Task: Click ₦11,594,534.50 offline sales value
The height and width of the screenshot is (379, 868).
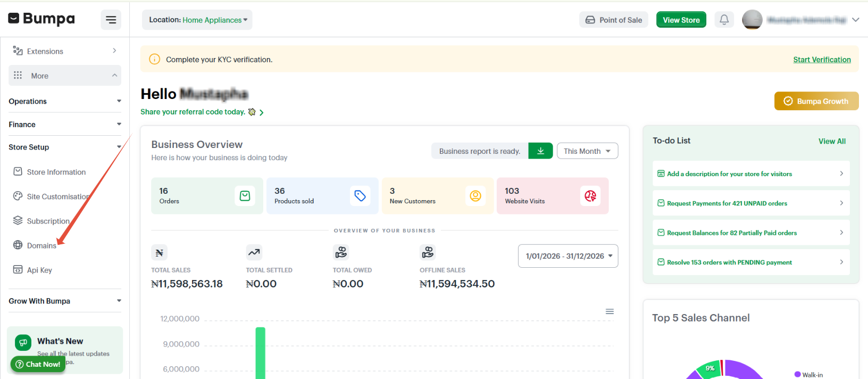Action: click(457, 284)
